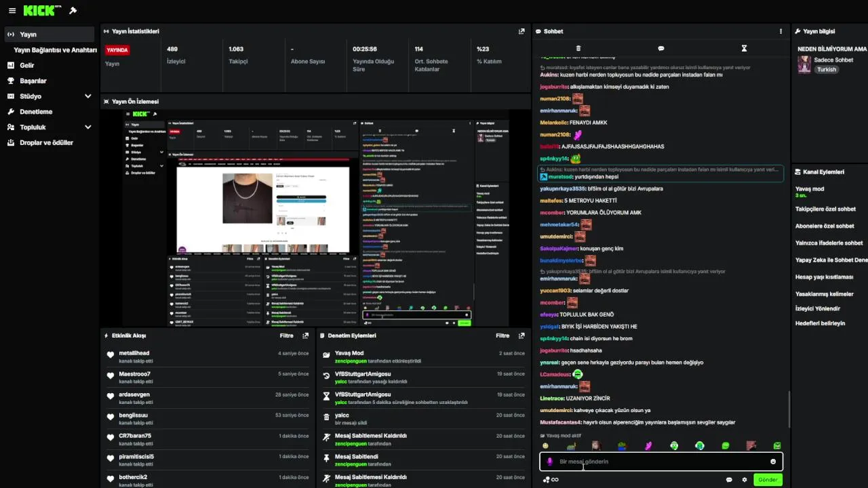Screen dimensions: 868x488
Task: Click the trash icon in chat toolbar
Action: click(x=578, y=49)
